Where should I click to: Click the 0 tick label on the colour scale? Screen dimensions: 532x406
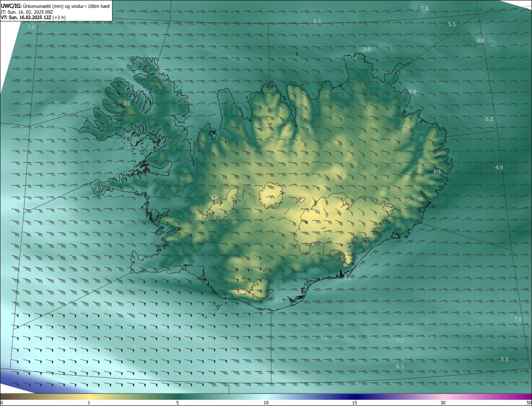(2, 403)
